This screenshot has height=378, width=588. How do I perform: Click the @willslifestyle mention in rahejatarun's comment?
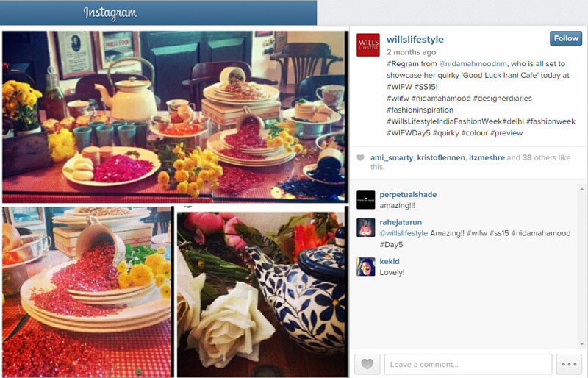(404, 233)
